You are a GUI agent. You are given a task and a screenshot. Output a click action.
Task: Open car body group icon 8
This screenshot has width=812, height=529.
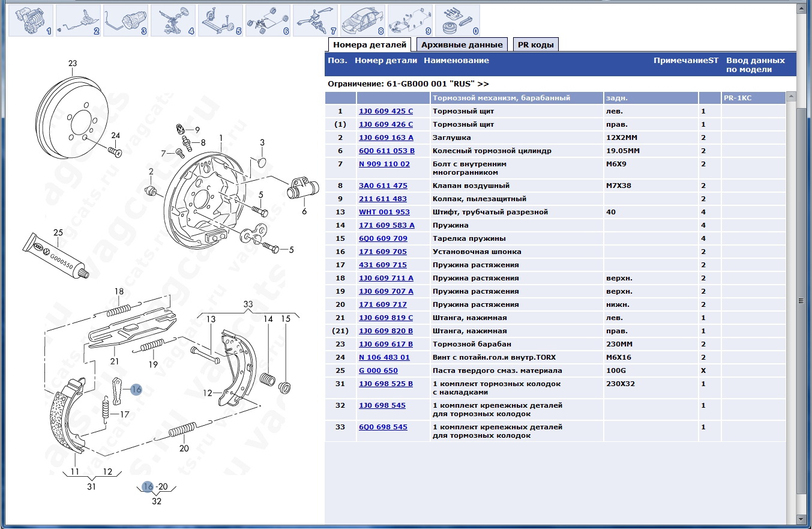coord(362,20)
